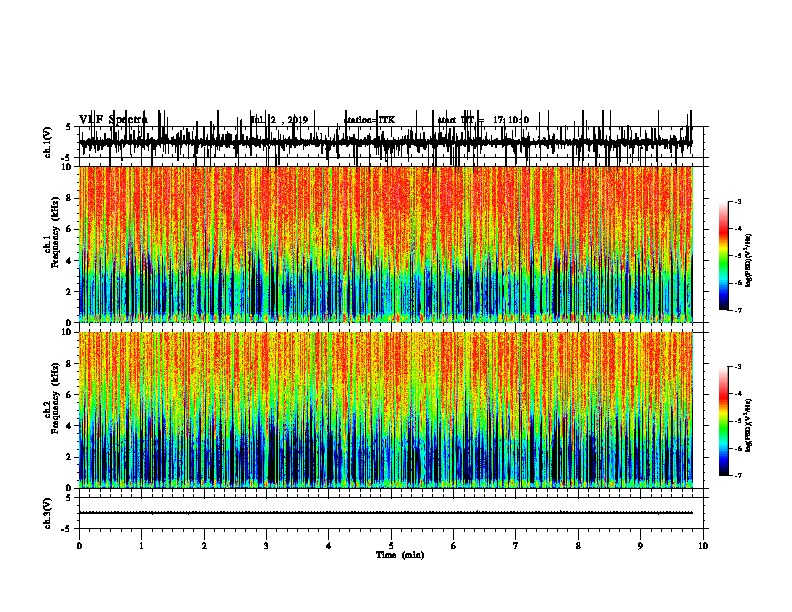792x612 pixels.
Task: Click the "Time (min)" x-axis label
Action: click(x=400, y=555)
